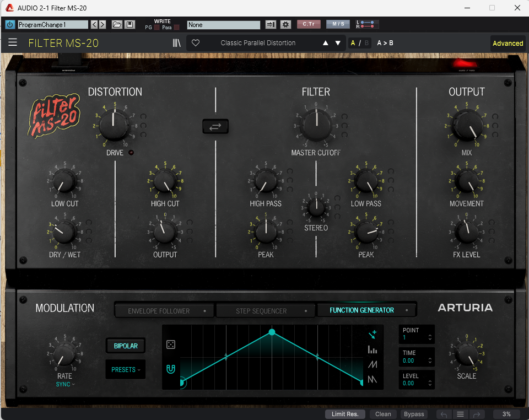Click the Advanced button
This screenshot has height=420, width=529.
[508, 43]
